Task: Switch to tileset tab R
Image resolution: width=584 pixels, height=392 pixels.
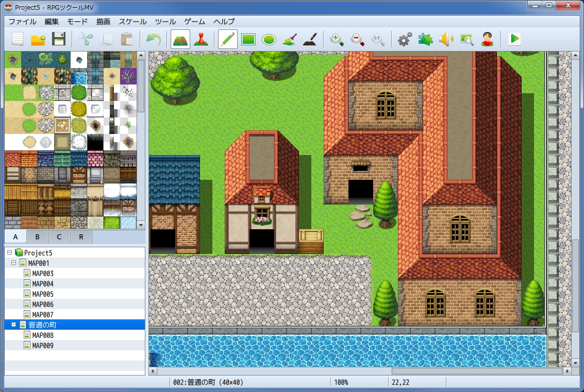Action: [x=81, y=237]
